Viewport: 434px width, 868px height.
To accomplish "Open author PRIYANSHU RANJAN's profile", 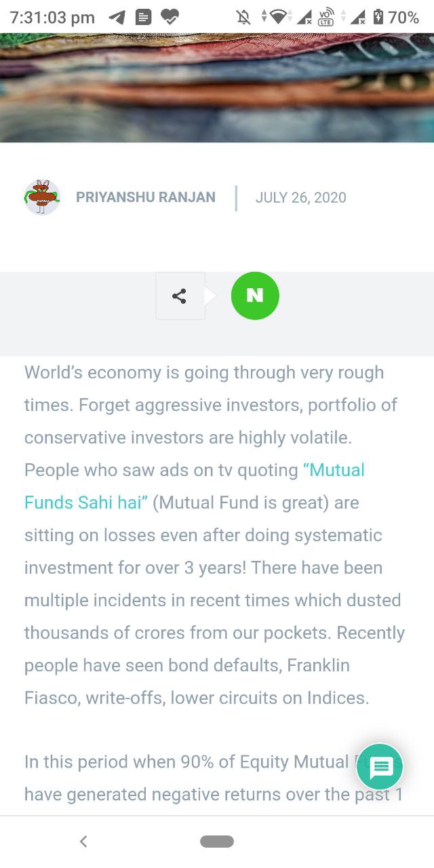I will [x=146, y=197].
